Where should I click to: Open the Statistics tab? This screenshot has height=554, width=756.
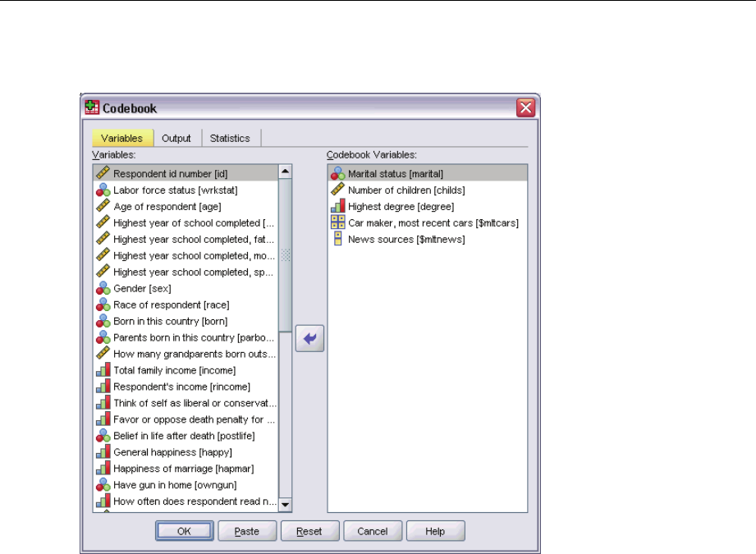[x=230, y=138]
